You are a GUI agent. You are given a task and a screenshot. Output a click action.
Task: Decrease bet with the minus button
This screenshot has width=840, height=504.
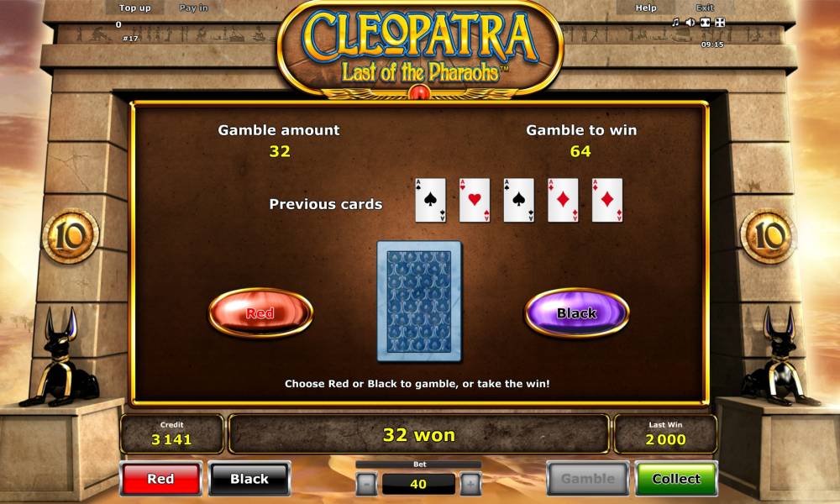point(366,484)
